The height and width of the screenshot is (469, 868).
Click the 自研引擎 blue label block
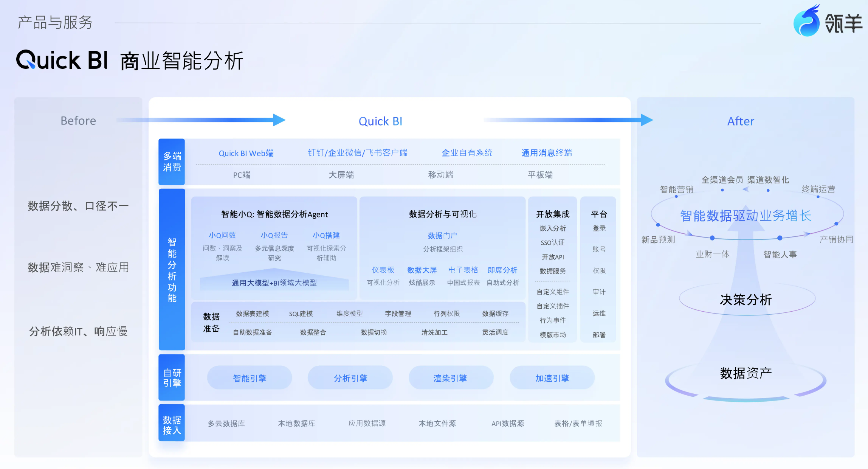pos(172,377)
